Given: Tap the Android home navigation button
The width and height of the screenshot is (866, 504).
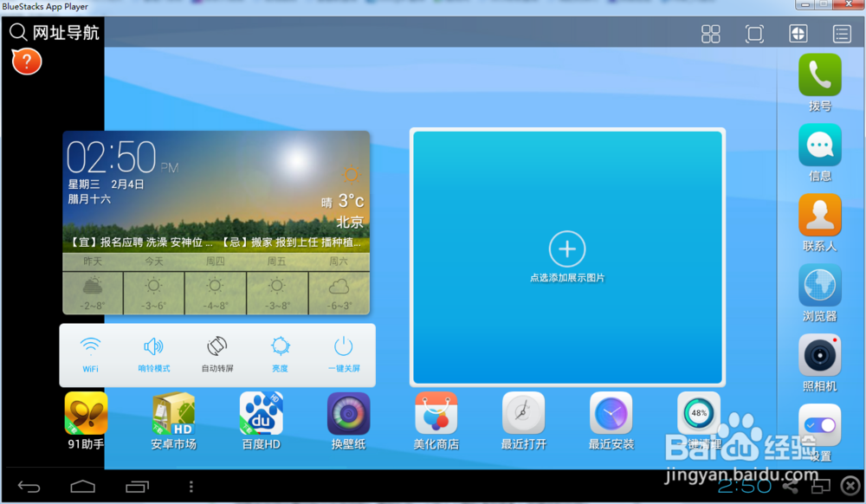Looking at the screenshot, I should [83, 487].
